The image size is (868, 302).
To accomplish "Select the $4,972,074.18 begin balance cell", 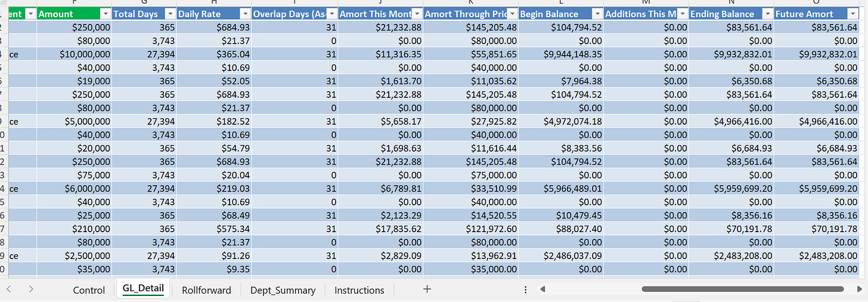I will [x=561, y=121].
